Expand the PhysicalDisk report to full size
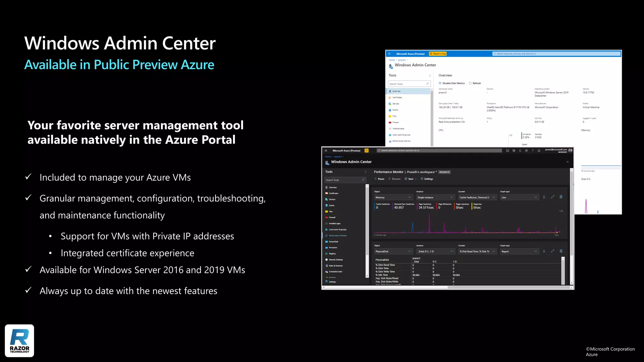 [x=552, y=251]
